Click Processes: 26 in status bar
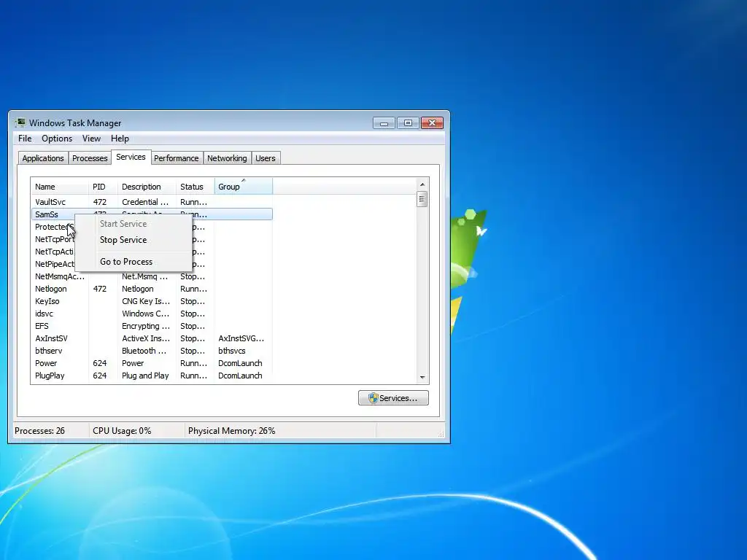This screenshot has height=560, width=747. [x=39, y=431]
